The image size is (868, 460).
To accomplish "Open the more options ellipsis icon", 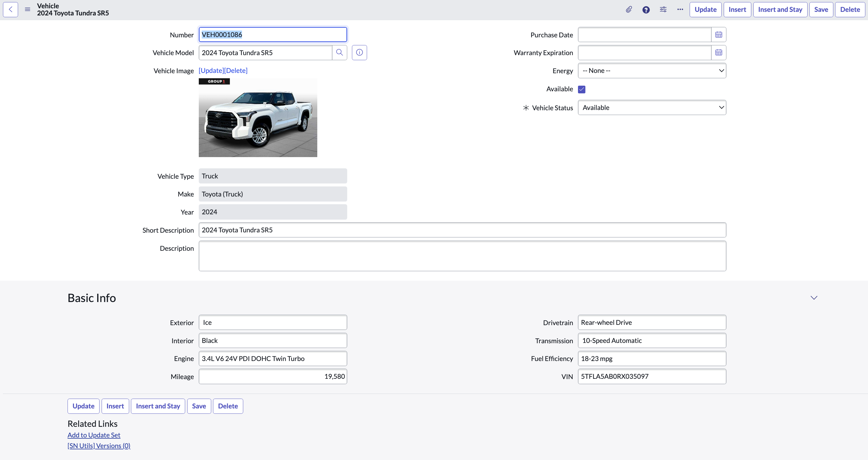I will click(680, 9).
